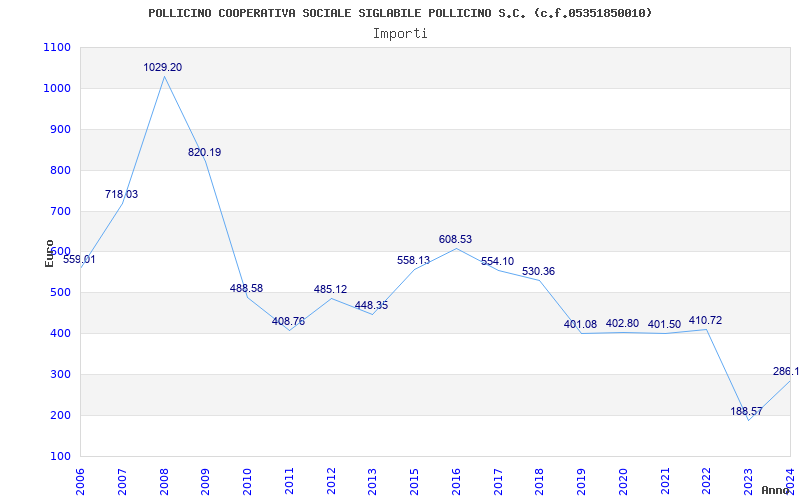
Task: Select the 188.57 data label
Action: [746, 411]
